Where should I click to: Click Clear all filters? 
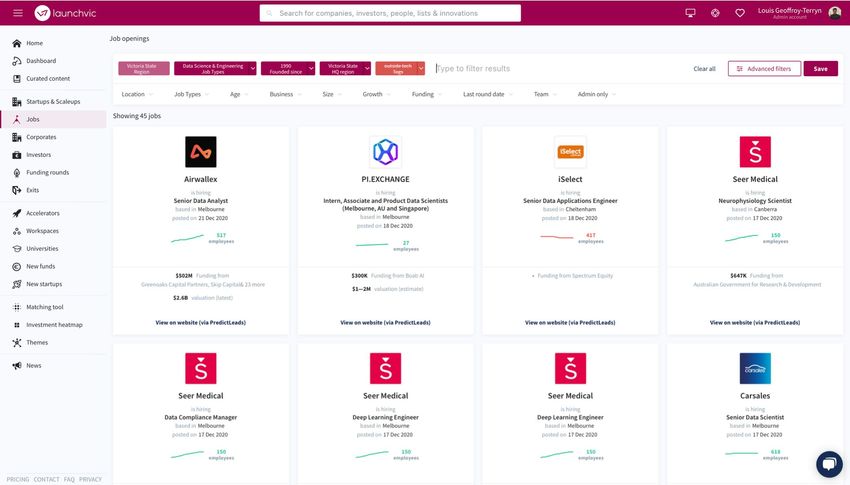pos(704,69)
